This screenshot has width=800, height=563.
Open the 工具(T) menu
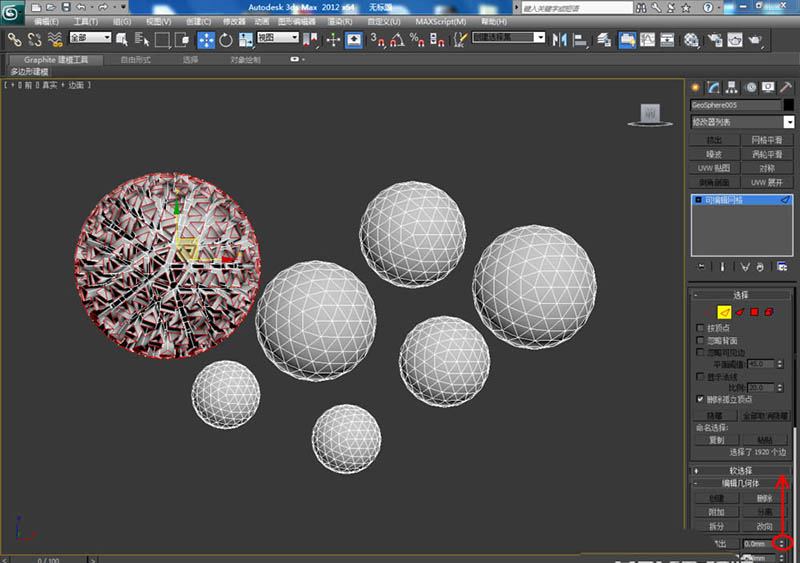[85, 21]
